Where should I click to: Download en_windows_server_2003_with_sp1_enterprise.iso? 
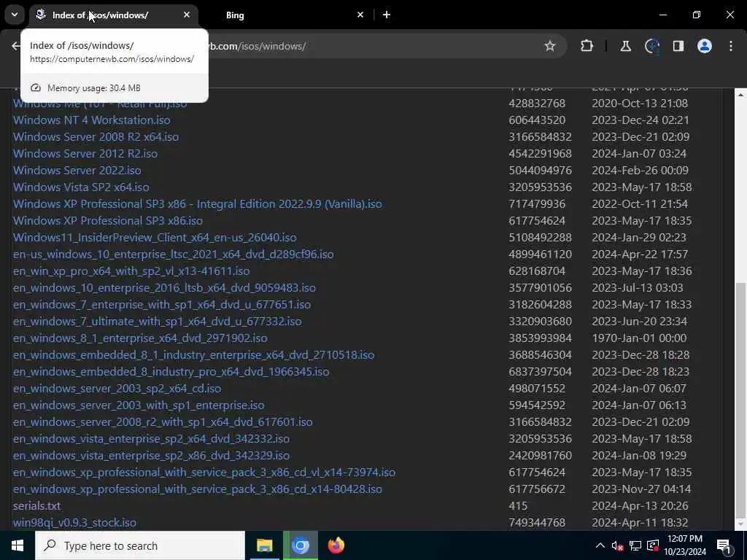(x=139, y=405)
